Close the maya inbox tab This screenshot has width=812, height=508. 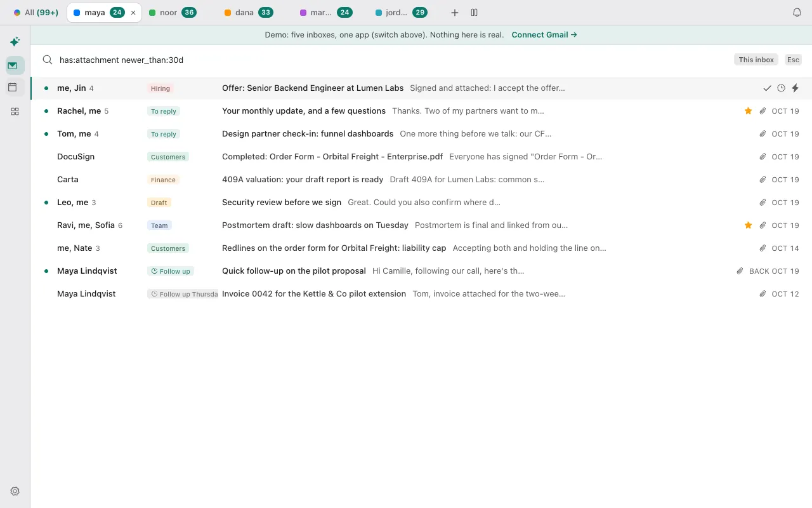[x=133, y=13]
